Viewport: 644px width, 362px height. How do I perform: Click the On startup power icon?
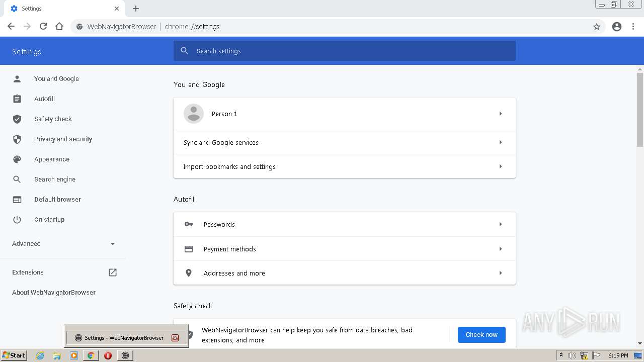coord(17,219)
